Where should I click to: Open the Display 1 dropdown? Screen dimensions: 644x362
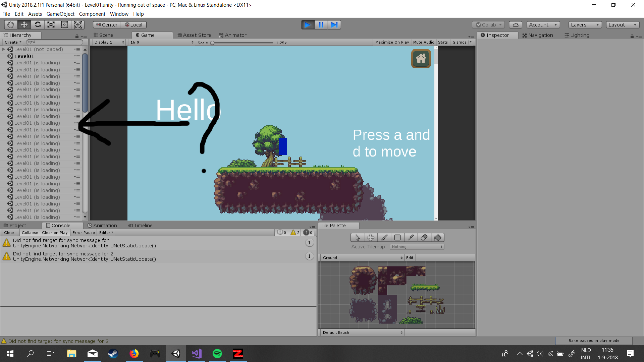coord(109,42)
